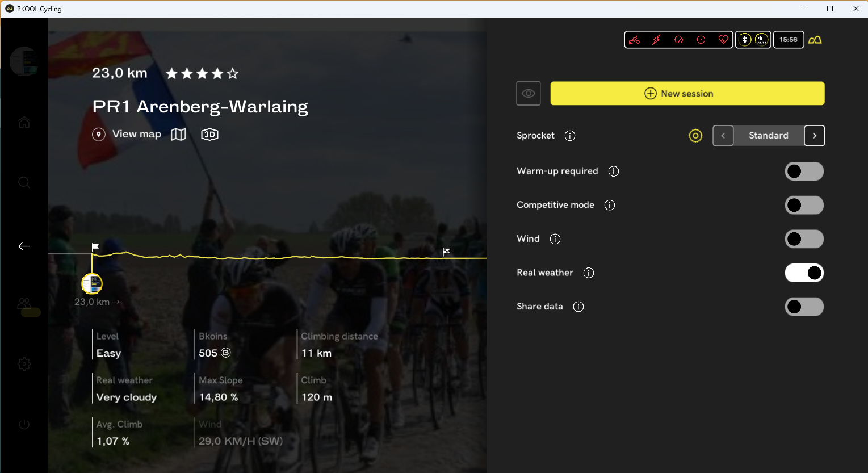Enable Competitive mode toggle
This screenshot has height=473, width=868.
pyautogui.click(x=804, y=205)
